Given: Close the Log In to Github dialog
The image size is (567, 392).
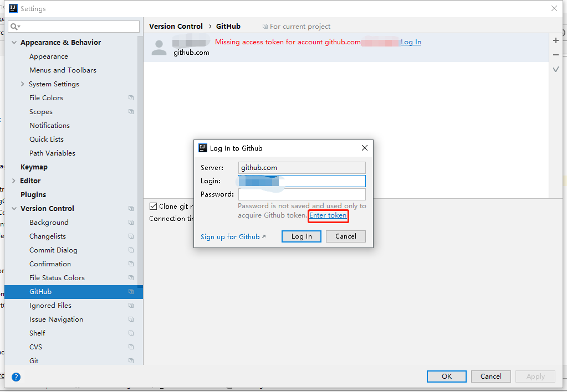Looking at the screenshot, I should pos(365,148).
